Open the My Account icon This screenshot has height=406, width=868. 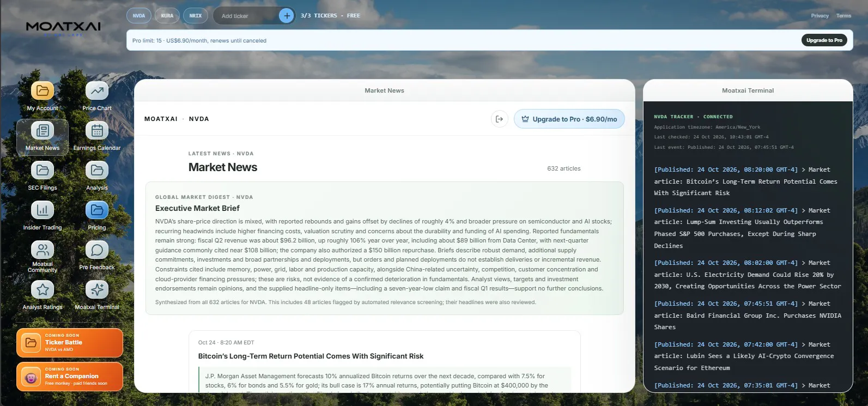coord(43,91)
